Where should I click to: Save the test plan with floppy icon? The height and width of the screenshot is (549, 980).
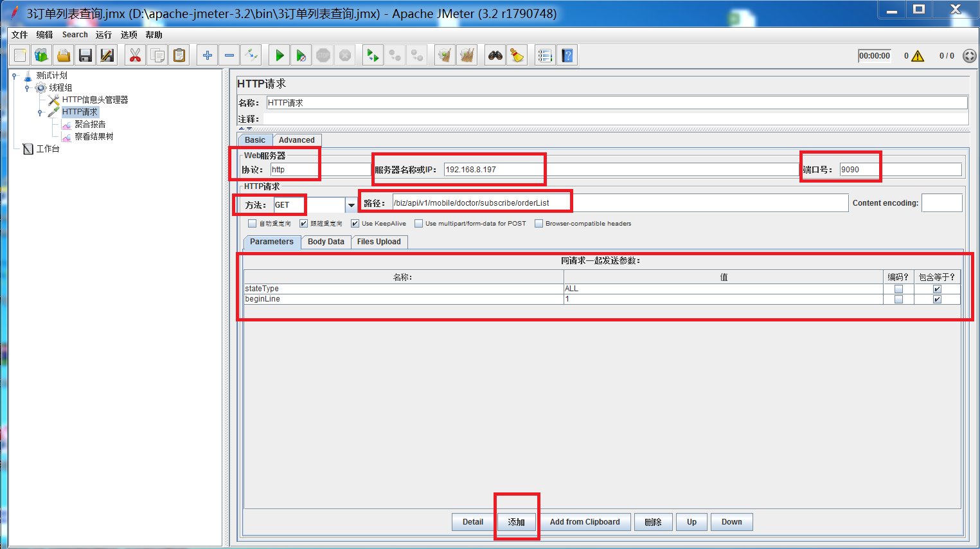[85, 56]
